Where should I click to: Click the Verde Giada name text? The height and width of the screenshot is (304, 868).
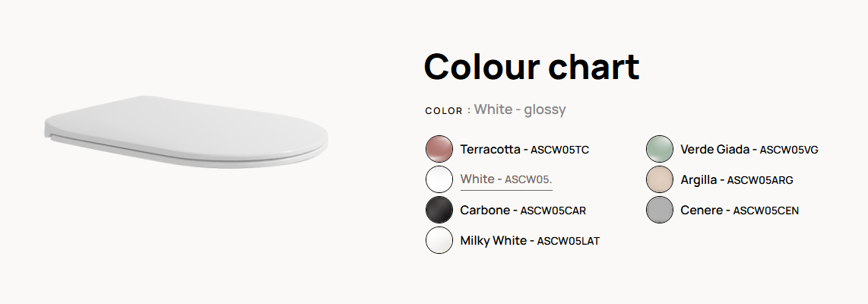tap(714, 149)
